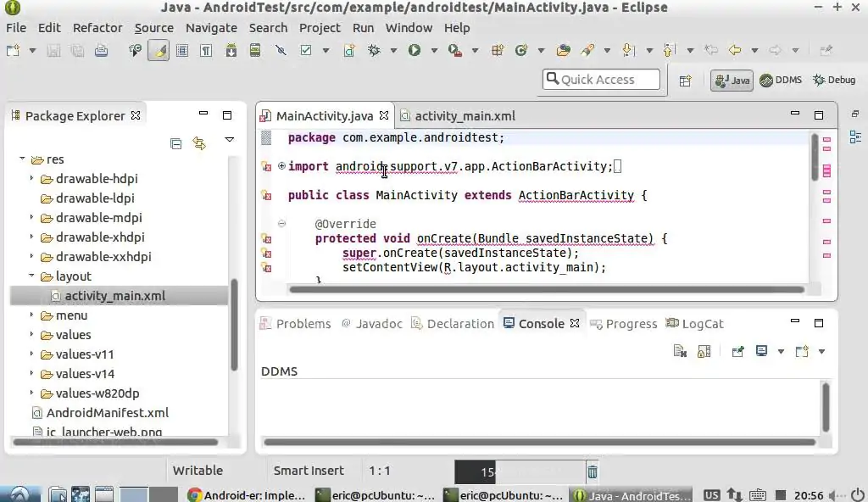Toggle Block Selection mode button

pyautogui.click(x=182, y=50)
